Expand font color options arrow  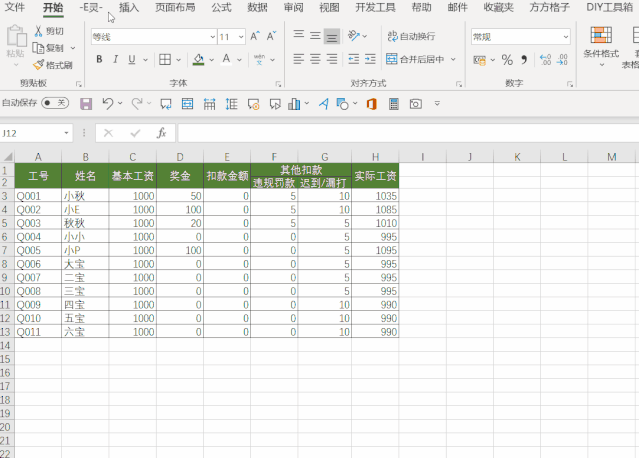coord(239,60)
